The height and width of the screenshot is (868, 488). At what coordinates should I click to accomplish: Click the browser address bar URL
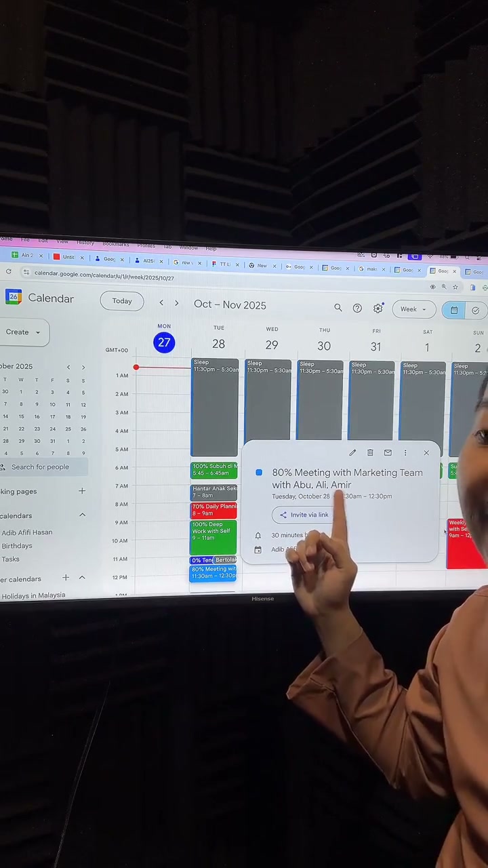104,275
